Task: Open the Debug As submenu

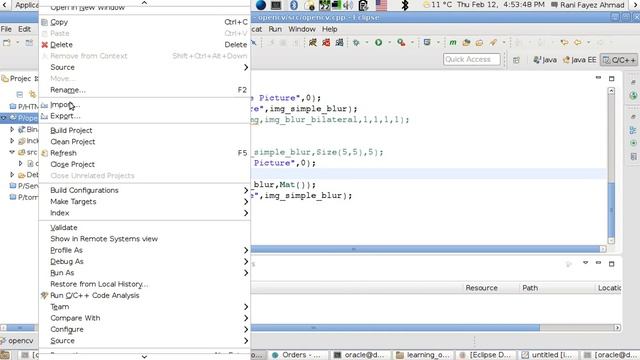Action: pos(144,262)
